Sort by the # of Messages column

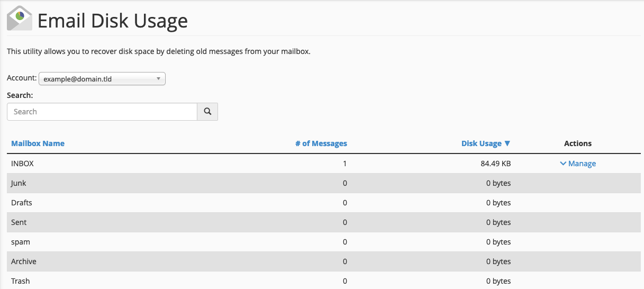click(321, 143)
